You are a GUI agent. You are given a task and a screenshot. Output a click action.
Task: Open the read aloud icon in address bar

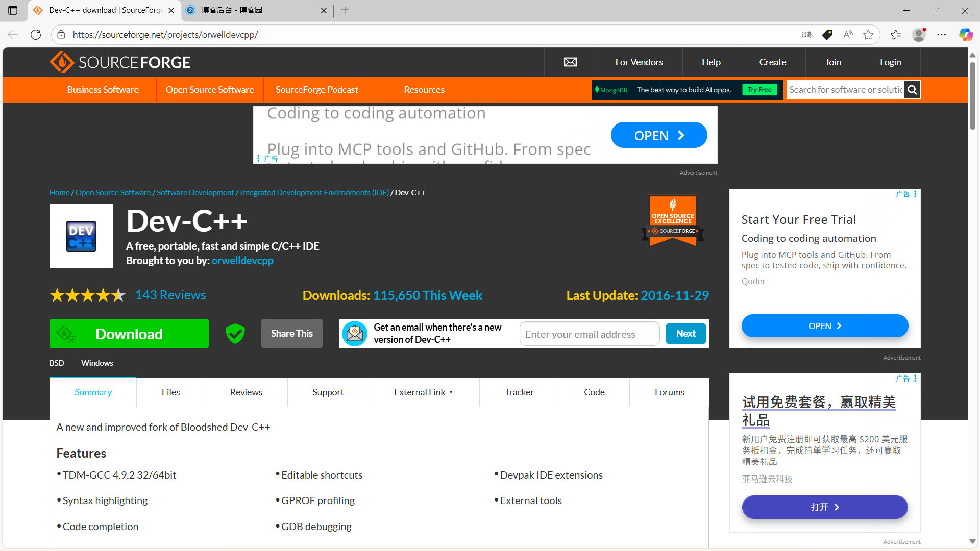point(848,35)
